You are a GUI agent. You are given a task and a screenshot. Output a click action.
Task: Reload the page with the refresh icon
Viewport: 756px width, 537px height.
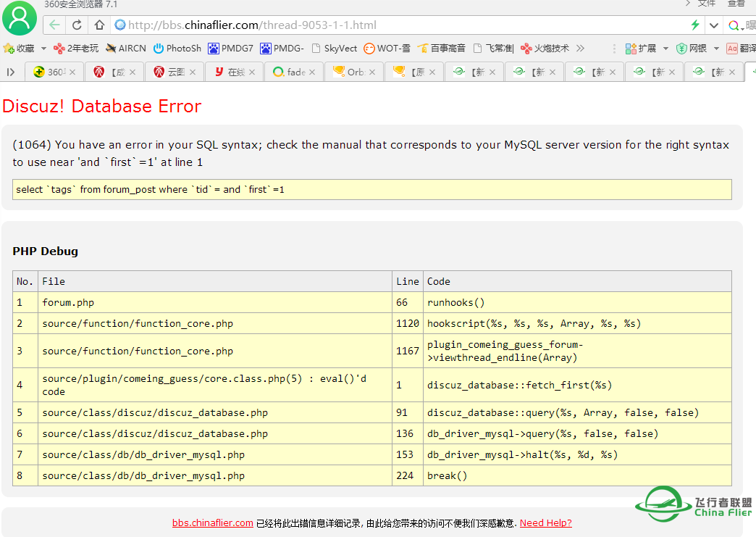77,25
